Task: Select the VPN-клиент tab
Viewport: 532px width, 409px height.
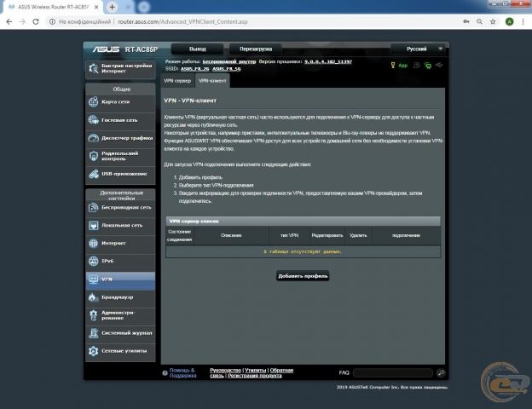Action: click(x=212, y=81)
